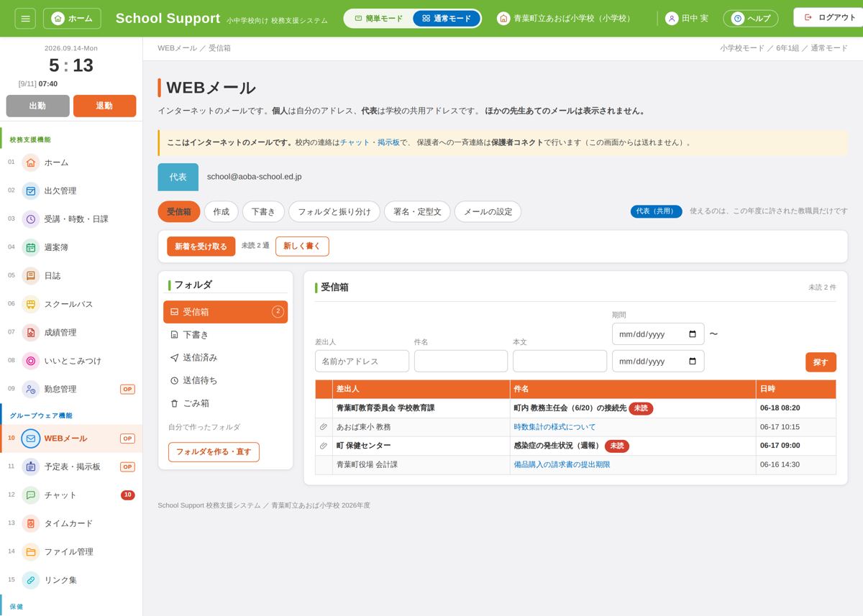
Task: Open the 下書き tab
Action: (x=263, y=212)
